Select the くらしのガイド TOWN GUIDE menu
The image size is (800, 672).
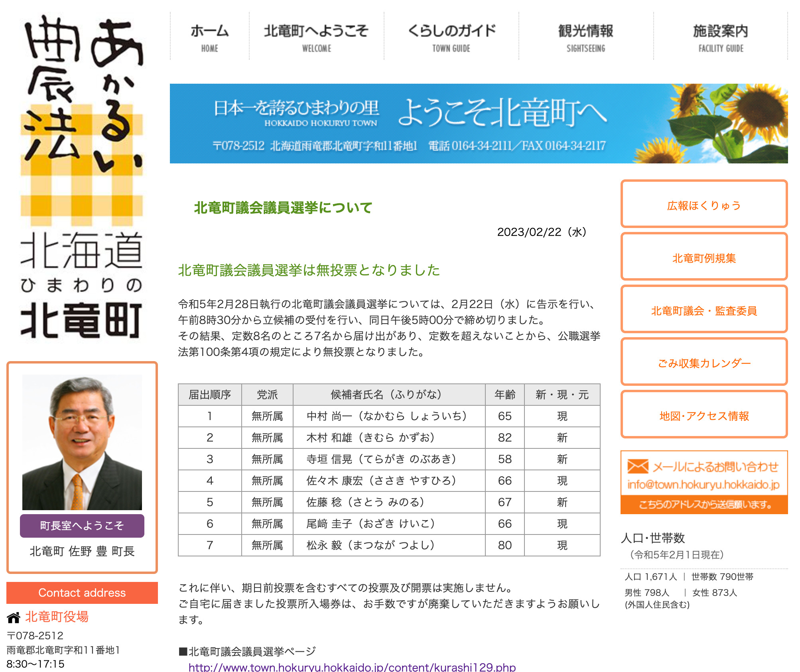tap(451, 38)
